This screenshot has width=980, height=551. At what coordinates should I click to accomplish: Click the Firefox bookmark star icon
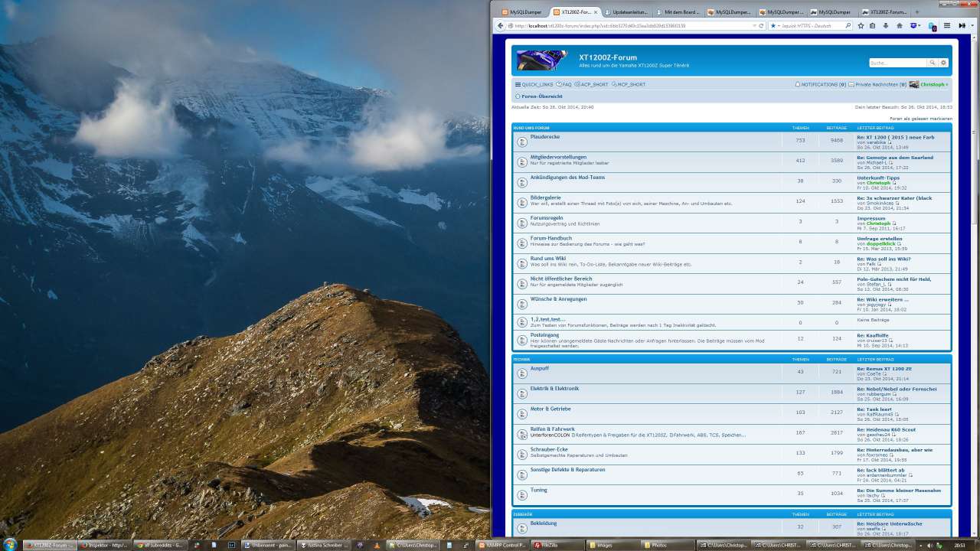(x=861, y=25)
